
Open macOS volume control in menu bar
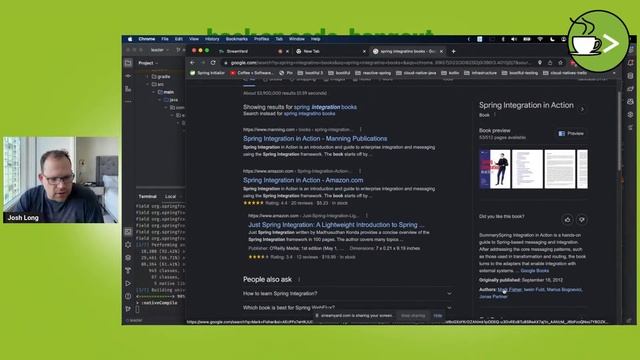click(x=514, y=39)
